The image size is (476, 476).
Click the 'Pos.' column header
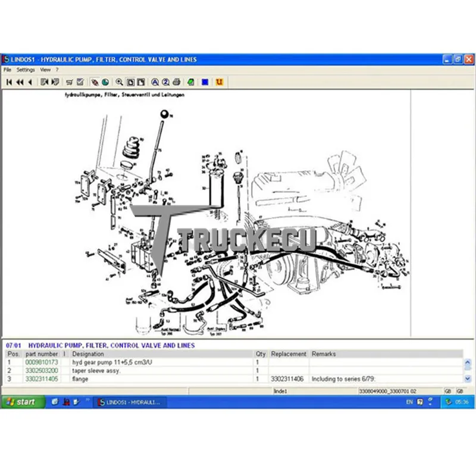click(14, 354)
